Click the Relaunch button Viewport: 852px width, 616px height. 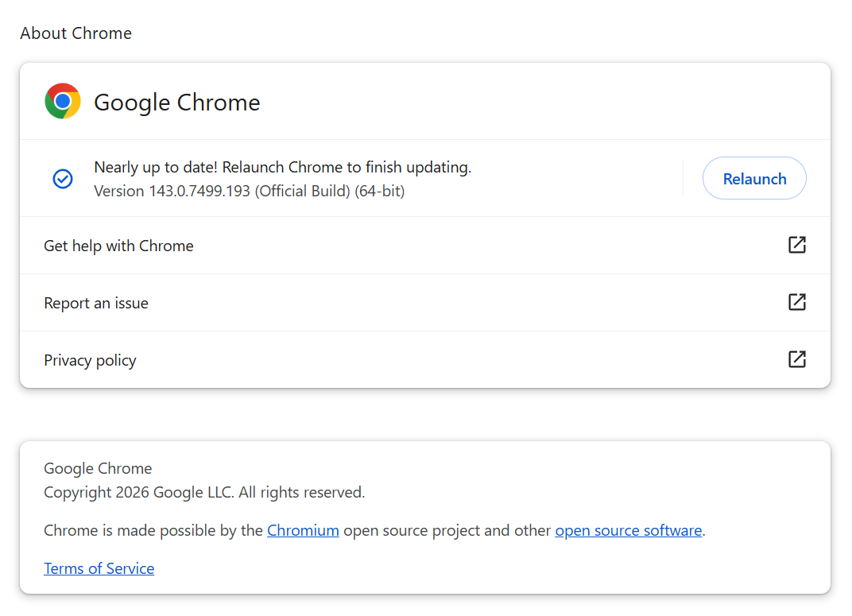[753, 179]
